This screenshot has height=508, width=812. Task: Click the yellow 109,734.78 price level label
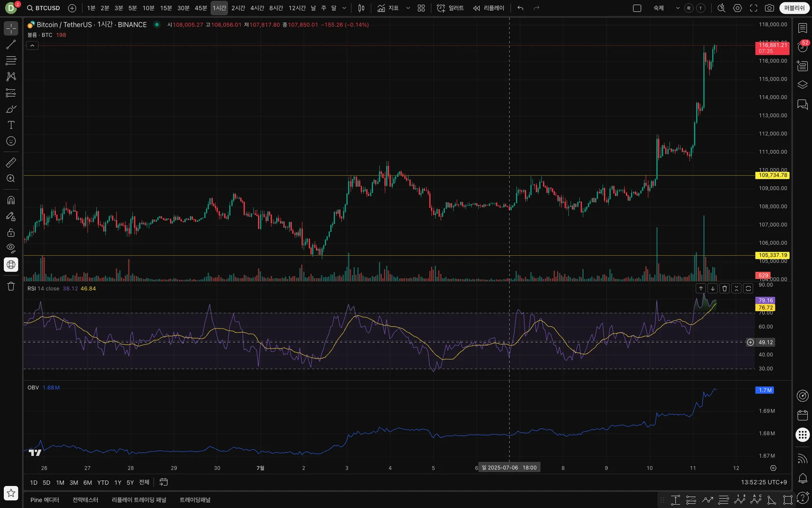pos(772,175)
